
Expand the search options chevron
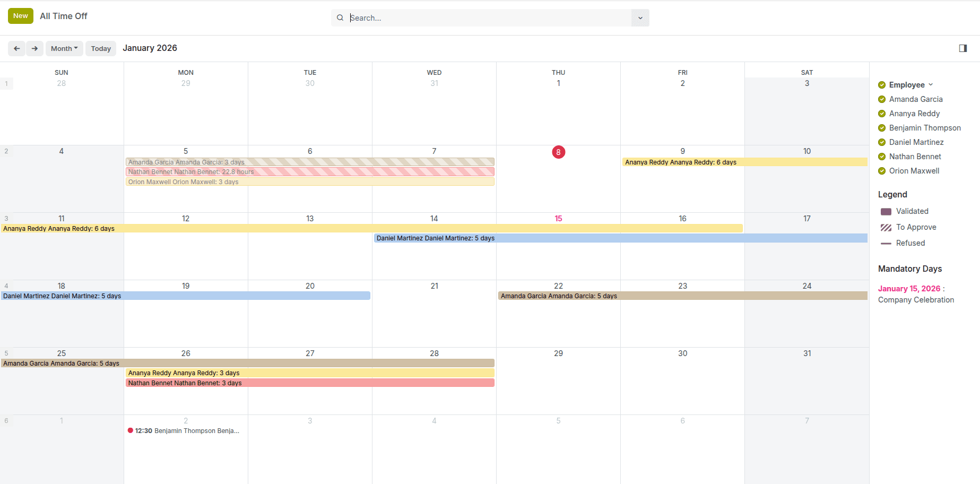coord(640,18)
